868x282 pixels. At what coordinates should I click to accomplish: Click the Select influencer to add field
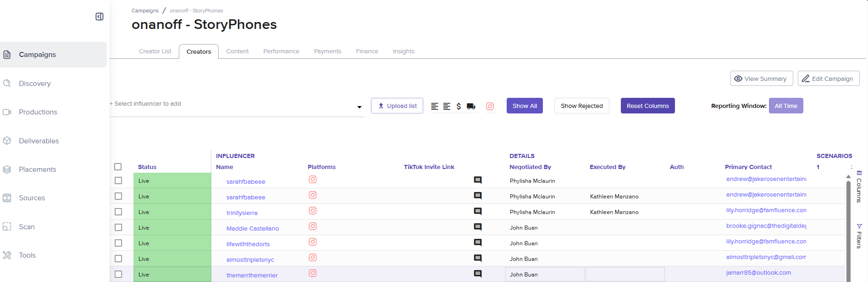[x=237, y=104]
